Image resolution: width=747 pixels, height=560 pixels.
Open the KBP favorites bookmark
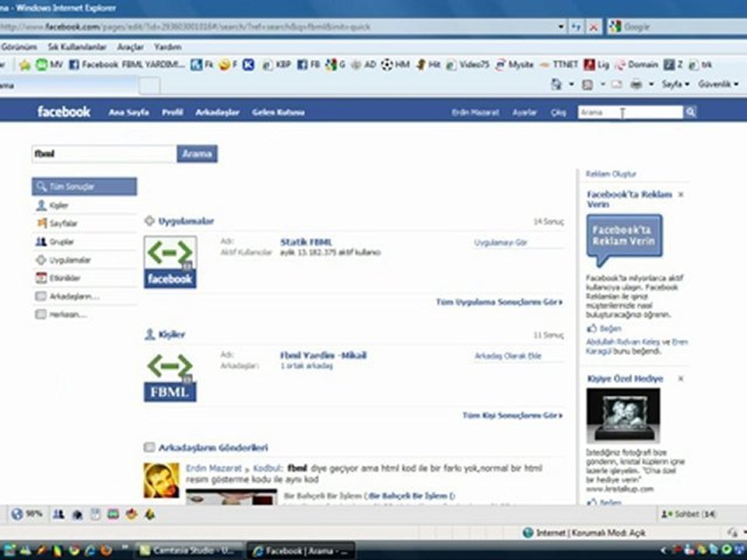(275, 65)
